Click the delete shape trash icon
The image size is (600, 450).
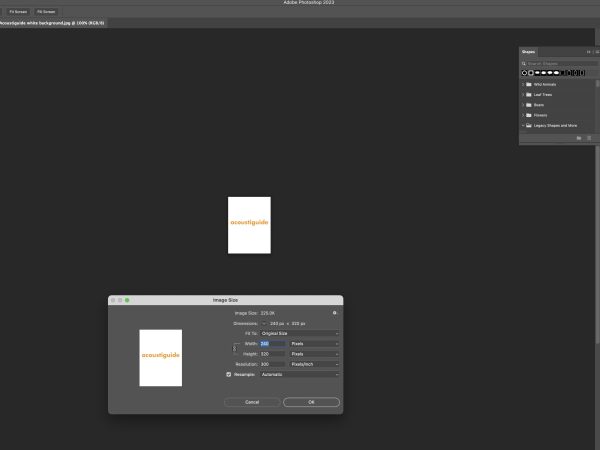589,138
